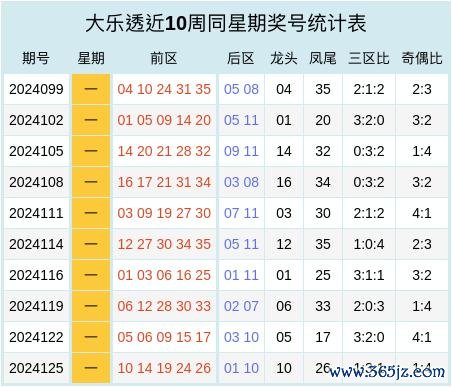Click issue number 2024099

tap(36, 89)
